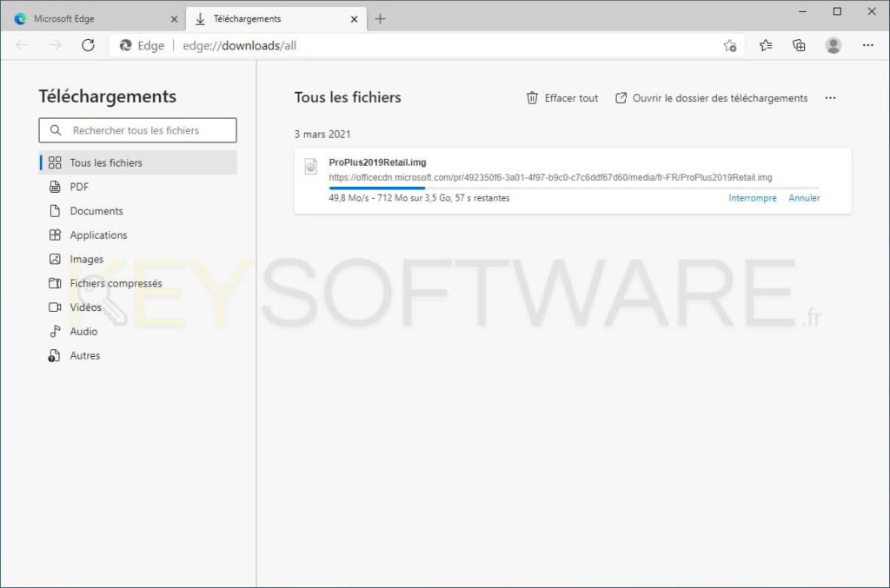Screen dimensions: 890x588
Task: Open the Favorites list icon
Action: (x=766, y=45)
